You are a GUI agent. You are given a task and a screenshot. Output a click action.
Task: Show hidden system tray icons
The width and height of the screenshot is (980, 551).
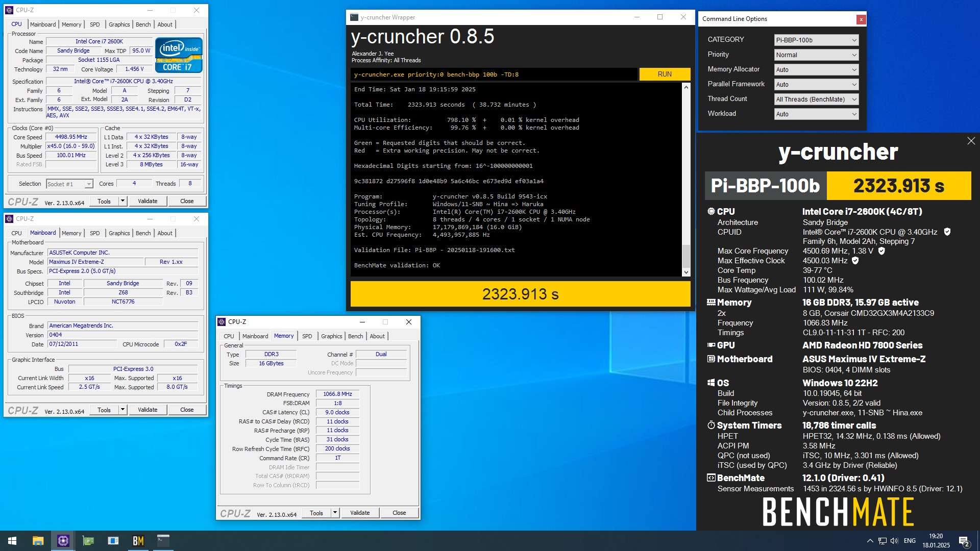[870, 541]
